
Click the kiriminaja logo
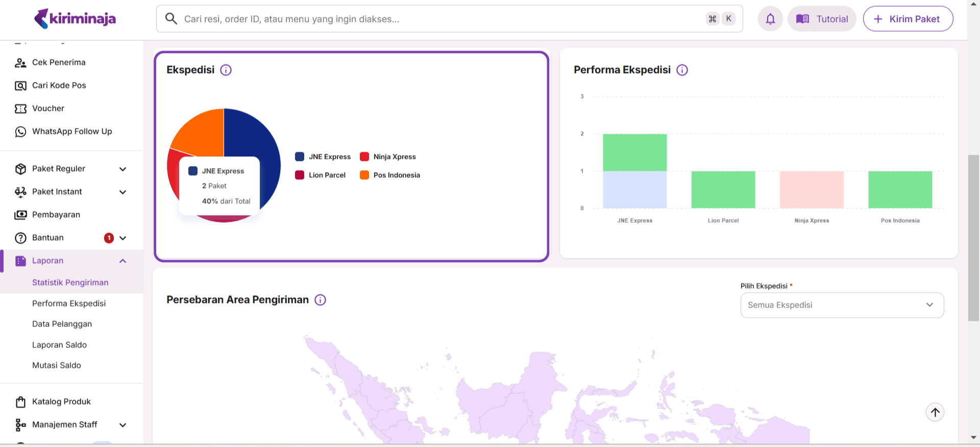tap(75, 19)
